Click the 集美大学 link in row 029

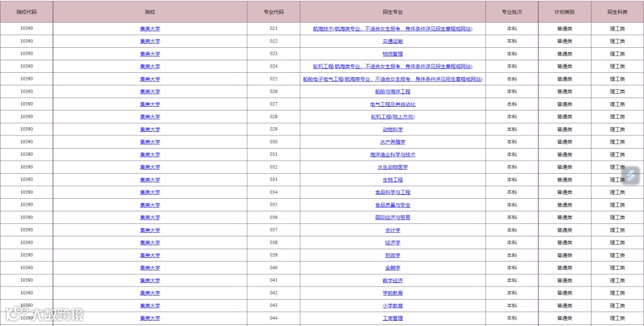150,130
